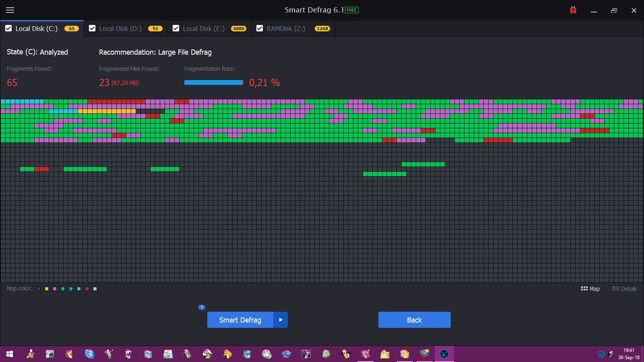Show the Map view

tap(590, 289)
